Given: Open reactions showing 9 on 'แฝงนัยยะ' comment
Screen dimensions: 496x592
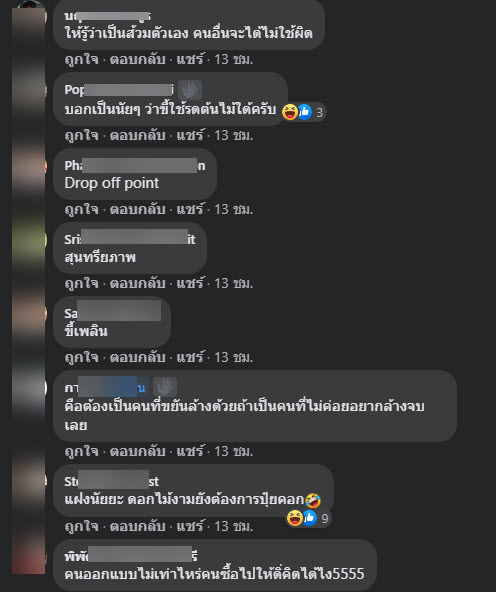Looking at the screenshot, I should click(308, 518).
